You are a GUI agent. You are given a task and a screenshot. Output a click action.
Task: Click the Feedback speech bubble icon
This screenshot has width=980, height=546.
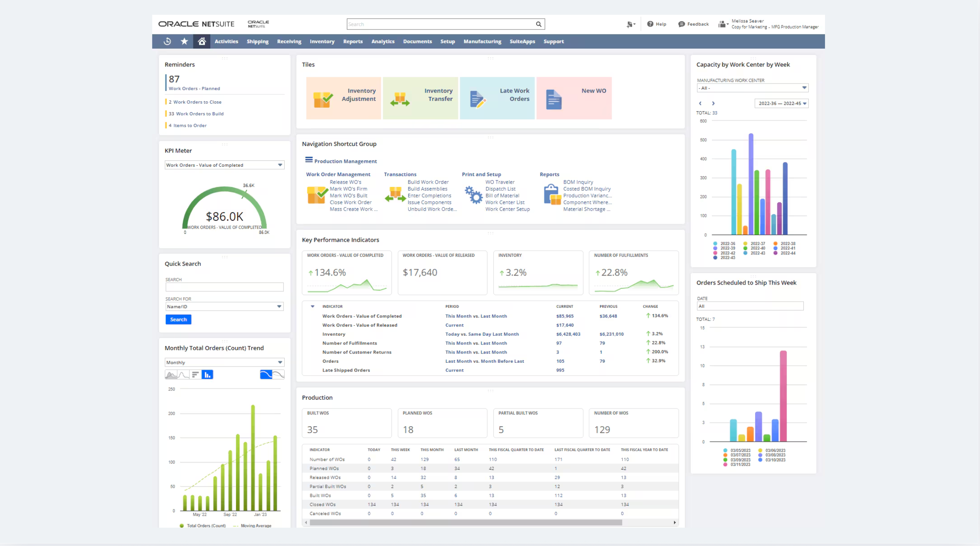point(681,24)
